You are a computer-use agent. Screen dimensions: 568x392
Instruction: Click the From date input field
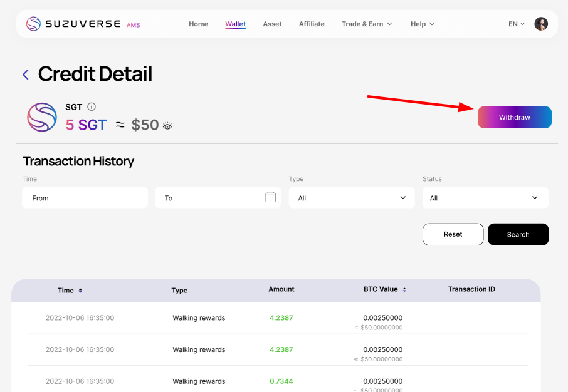click(85, 198)
